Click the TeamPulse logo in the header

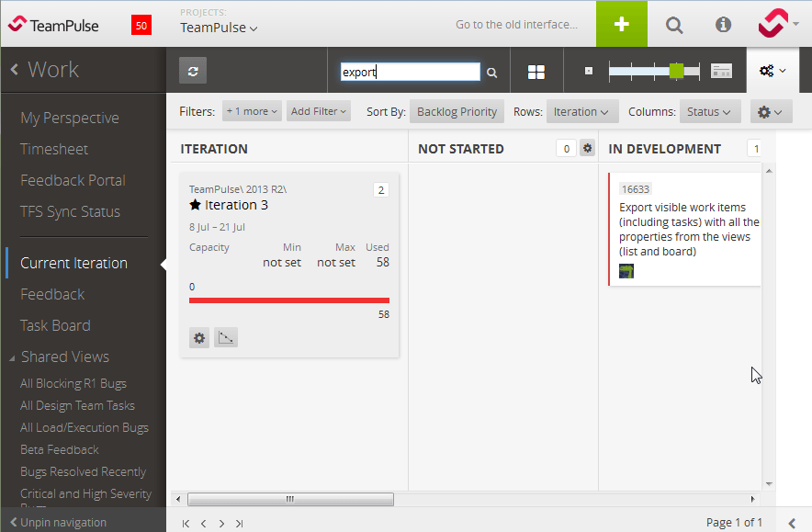[53, 25]
